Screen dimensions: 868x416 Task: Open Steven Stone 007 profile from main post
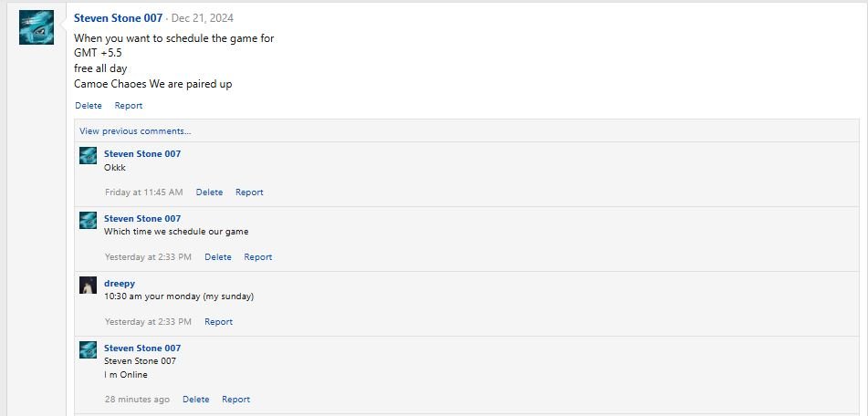coord(118,17)
